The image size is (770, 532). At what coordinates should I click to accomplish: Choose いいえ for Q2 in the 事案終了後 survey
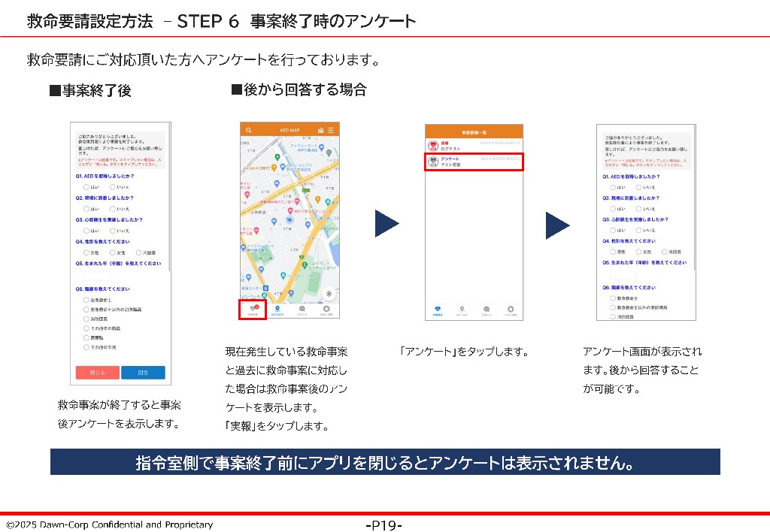(x=112, y=209)
